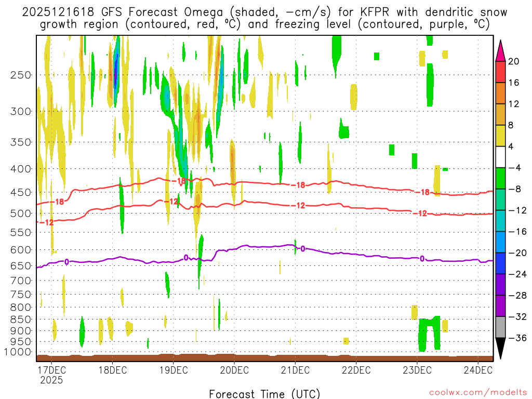Click the yellow 4 to 8 color band

[500, 136]
